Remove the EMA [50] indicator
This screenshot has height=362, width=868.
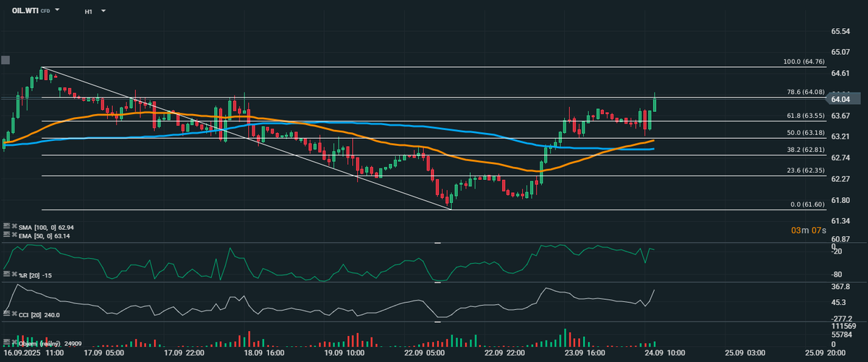[x=14, y=236]
